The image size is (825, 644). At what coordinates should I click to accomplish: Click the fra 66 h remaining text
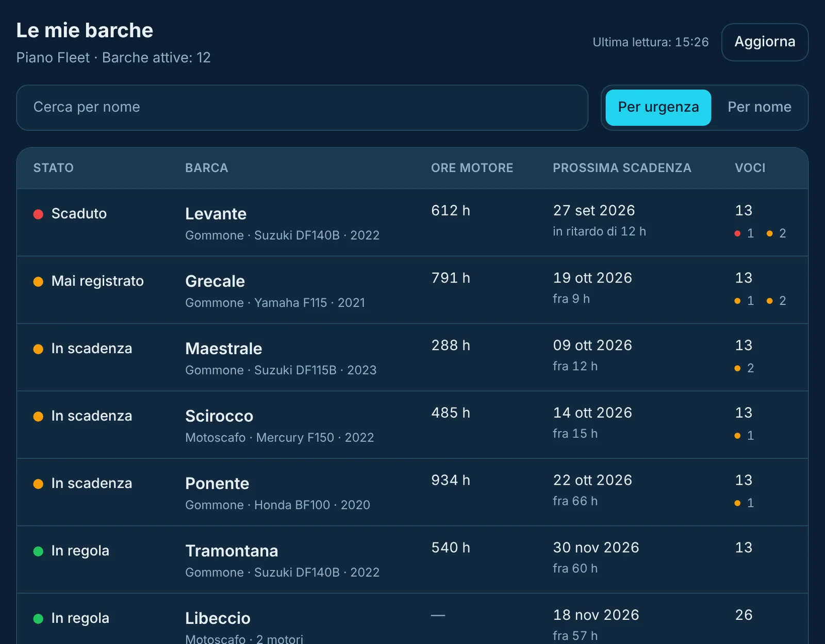click(575, 501)
